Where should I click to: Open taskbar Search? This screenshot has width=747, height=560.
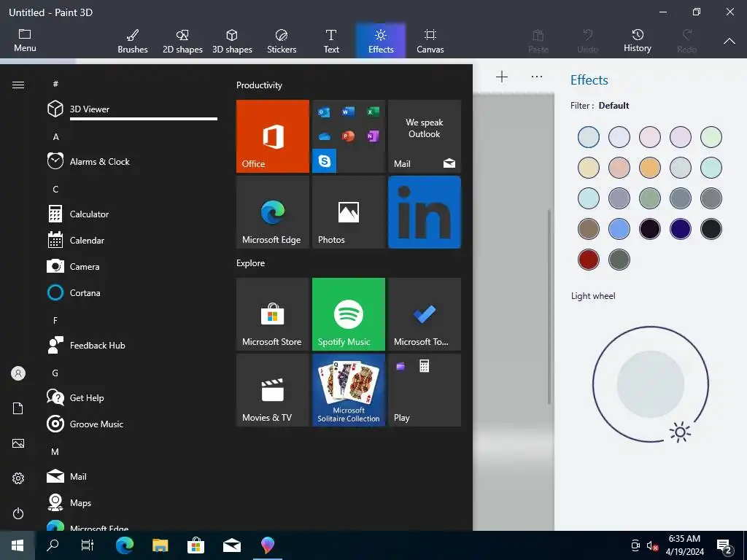pos(53,545)
